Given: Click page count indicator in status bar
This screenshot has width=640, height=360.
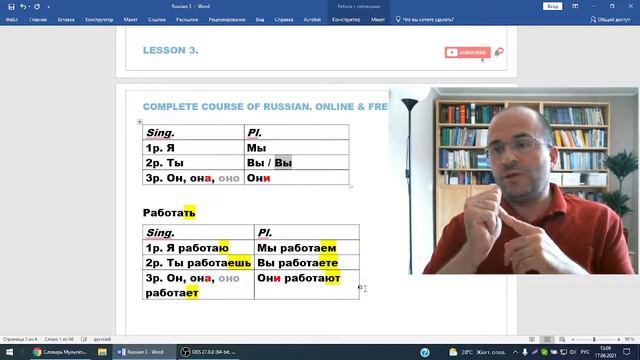Looking at the screenshot, I should click(x=20, y=339).
